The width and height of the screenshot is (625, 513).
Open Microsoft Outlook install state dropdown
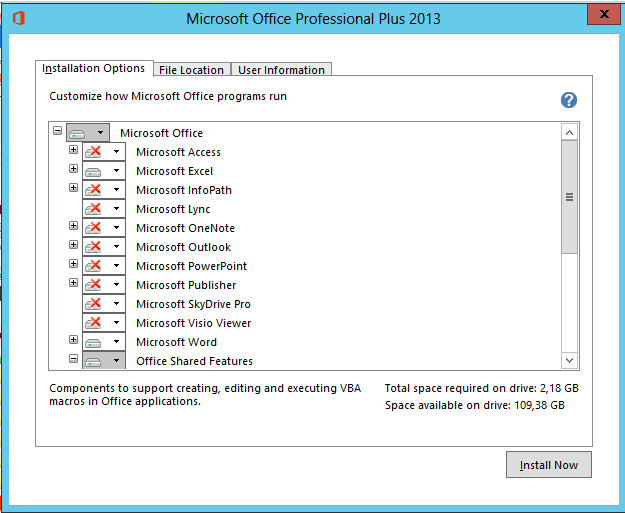click(x=104, y=247)
